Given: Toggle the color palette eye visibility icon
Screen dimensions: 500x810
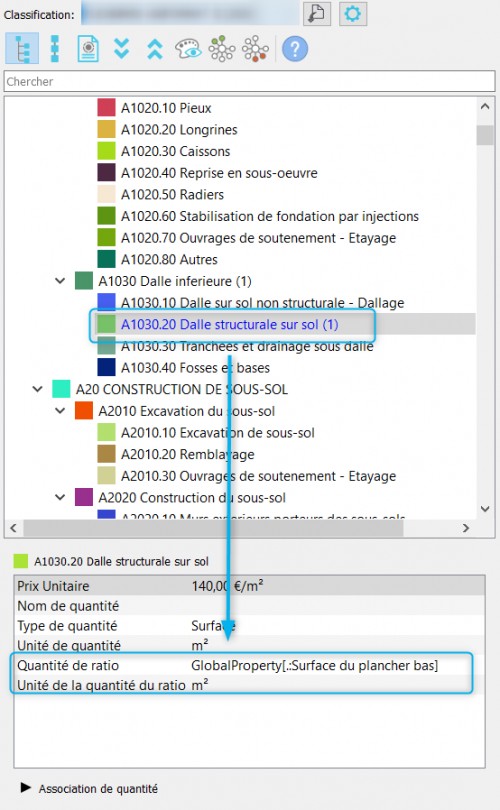Looking at the screenshot, I should (x=188, y=49).
